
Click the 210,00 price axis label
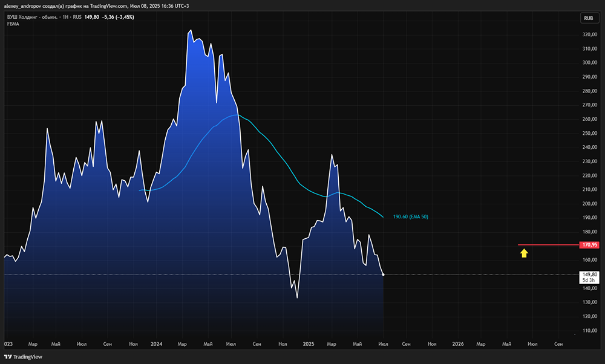589,189
